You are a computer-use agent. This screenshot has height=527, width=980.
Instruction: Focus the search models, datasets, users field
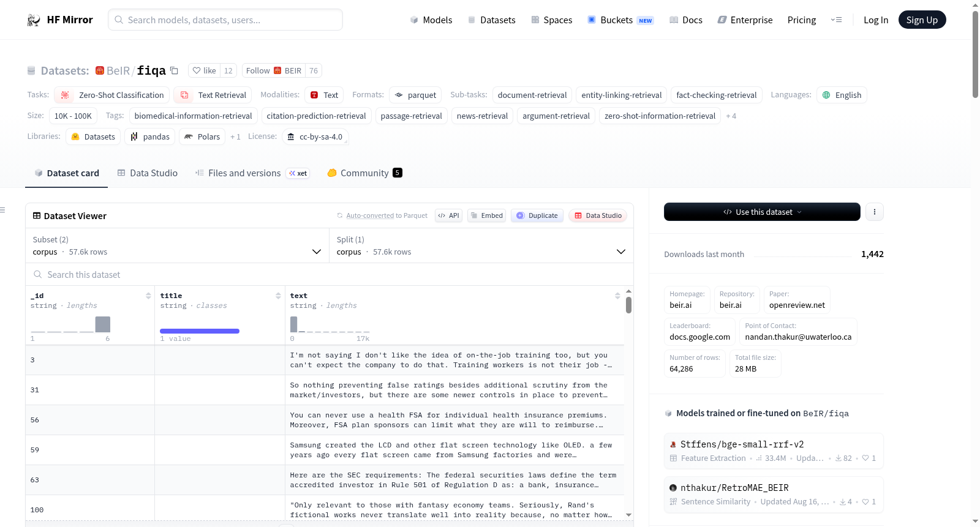pyautogui.click(x=225, y=20)
